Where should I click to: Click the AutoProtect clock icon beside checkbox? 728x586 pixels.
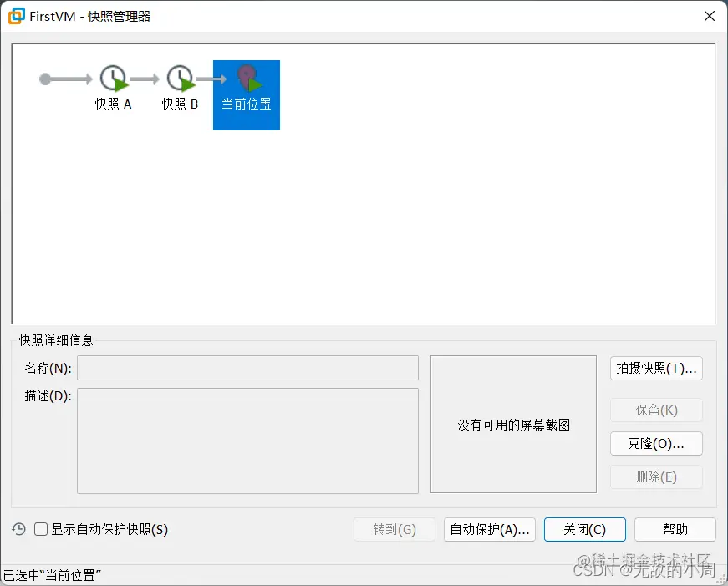pyautogui.click(x=18, y=529)
